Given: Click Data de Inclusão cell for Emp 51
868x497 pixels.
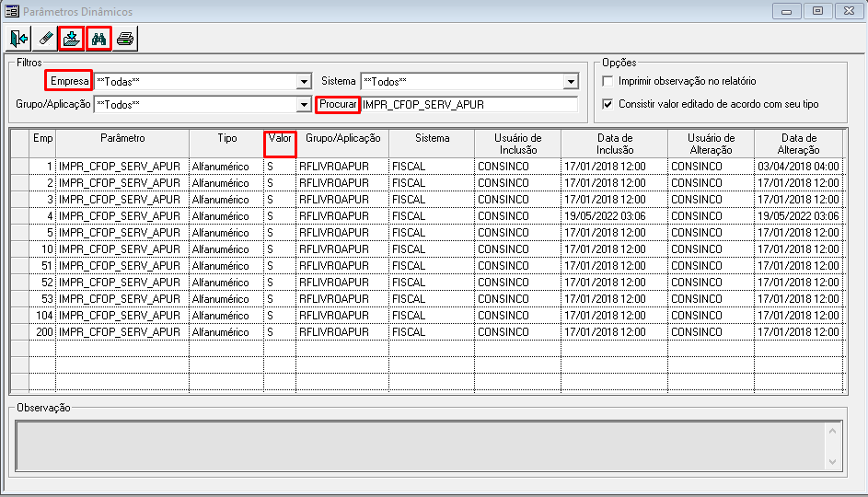Looking at the screenshot, I should tap(615, 266).
